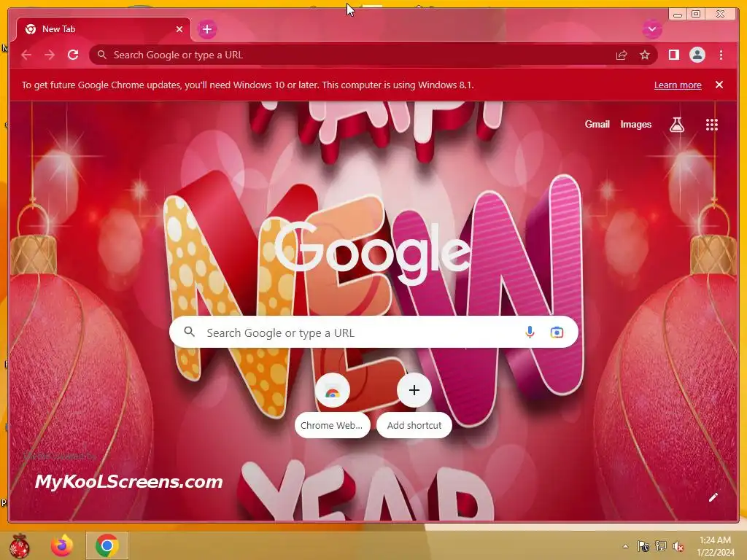Open Action Center flag icon
Screen dimensions: 747x560
(x=643, y=546)
